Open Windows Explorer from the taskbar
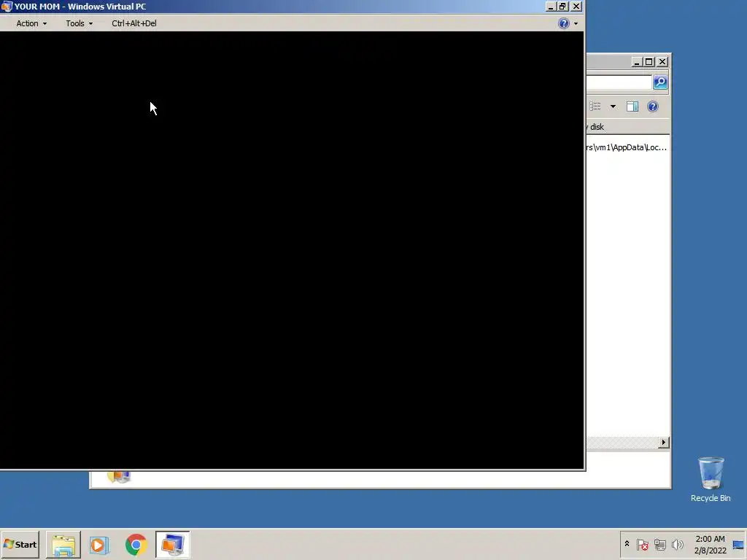Image resolution: width=747 pixels, height=560 pixels. coord(63,545)
